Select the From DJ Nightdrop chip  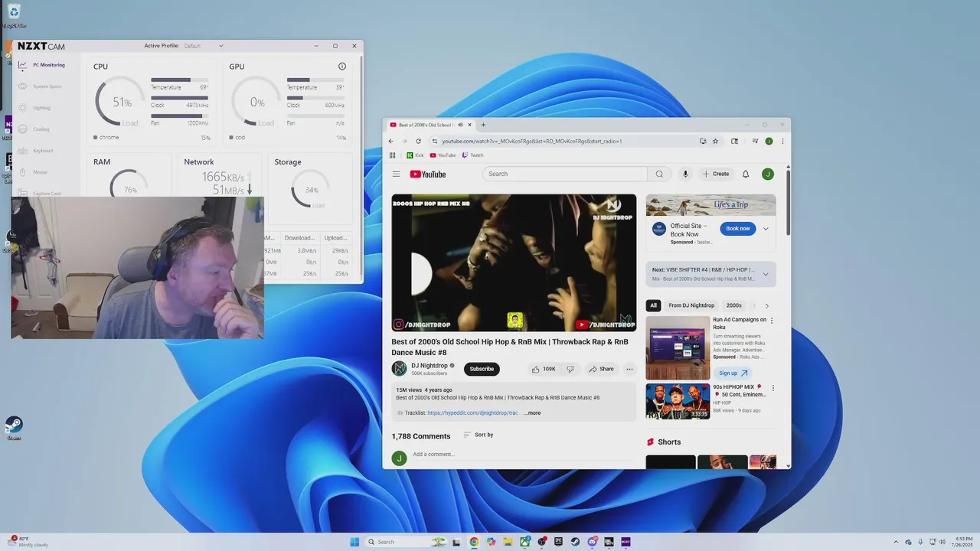click(x=691, y=305)
